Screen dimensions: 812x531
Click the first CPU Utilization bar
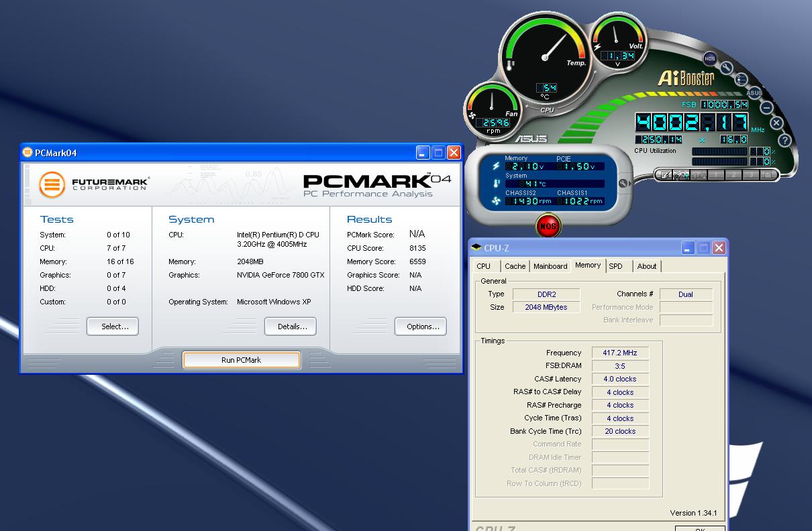(719, 152)
